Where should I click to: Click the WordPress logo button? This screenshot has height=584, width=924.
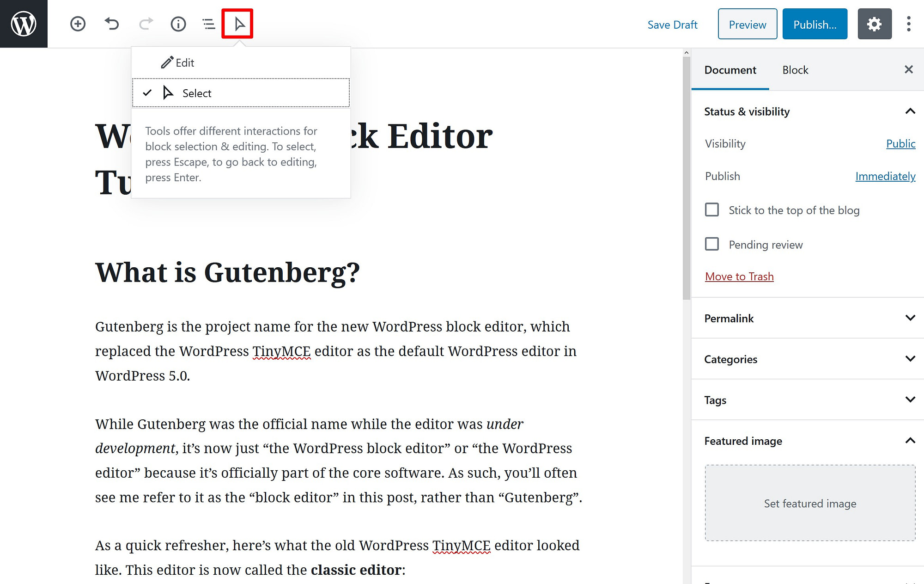click(x=24, y=24)
